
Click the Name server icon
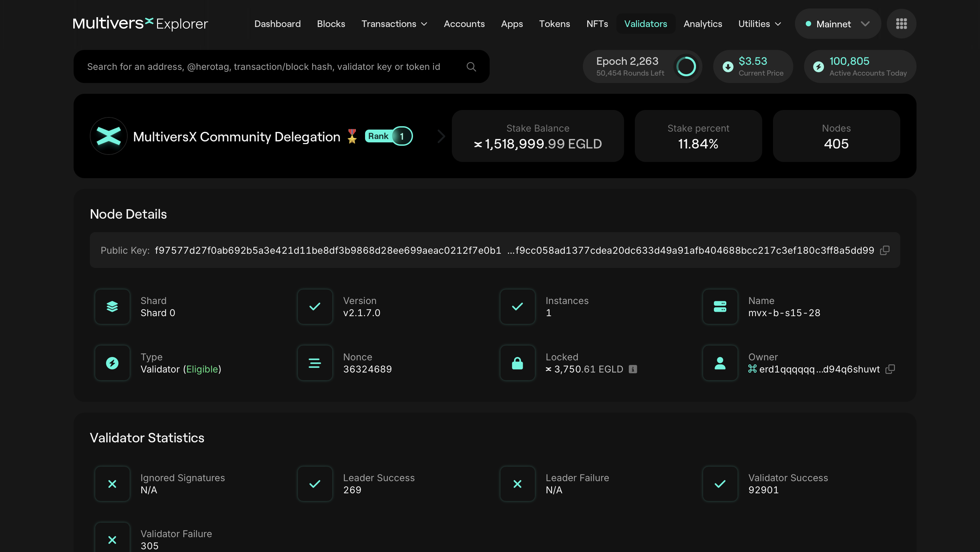(720, 306)
